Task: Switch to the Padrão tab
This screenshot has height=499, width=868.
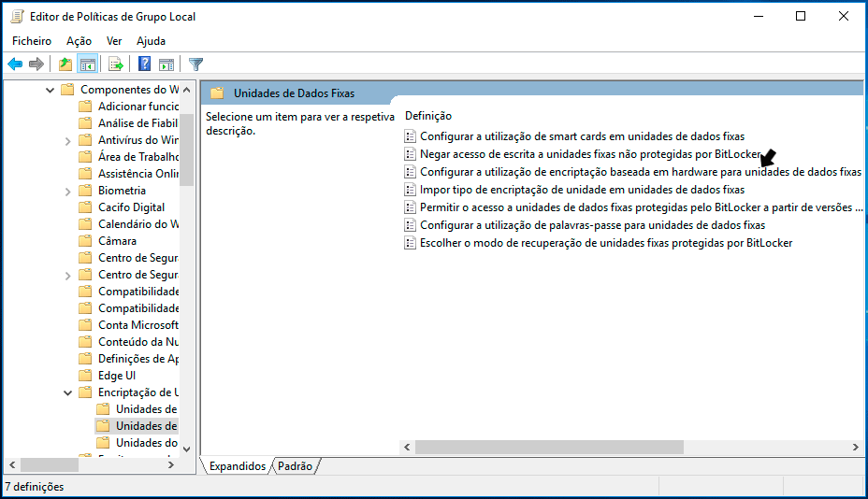Action: point(295,466)
